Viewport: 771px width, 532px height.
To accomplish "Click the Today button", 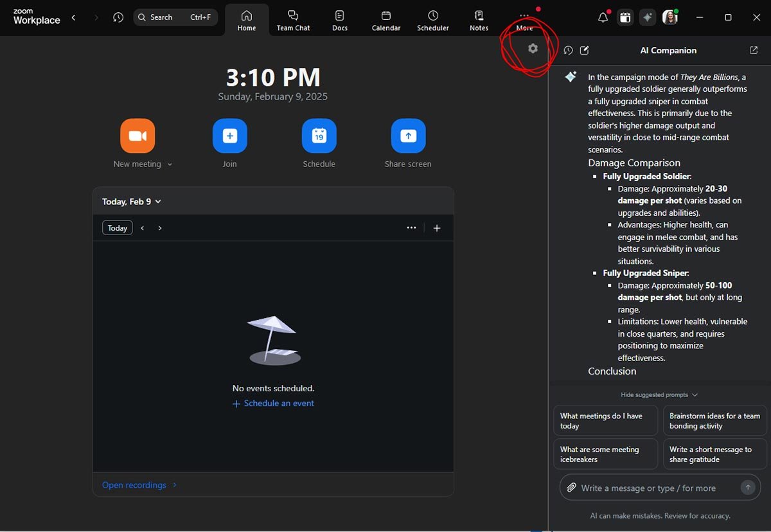I will click(118, 228).
